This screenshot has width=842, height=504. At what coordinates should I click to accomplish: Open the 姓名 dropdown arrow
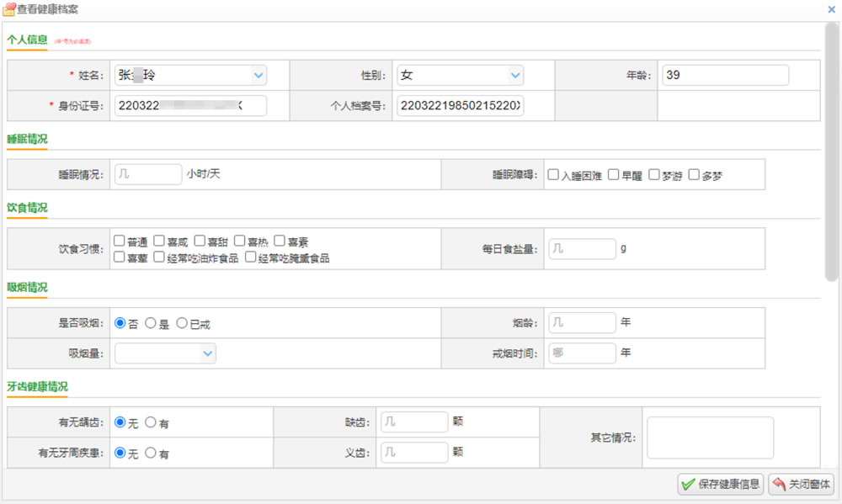[x=258, y=75]
